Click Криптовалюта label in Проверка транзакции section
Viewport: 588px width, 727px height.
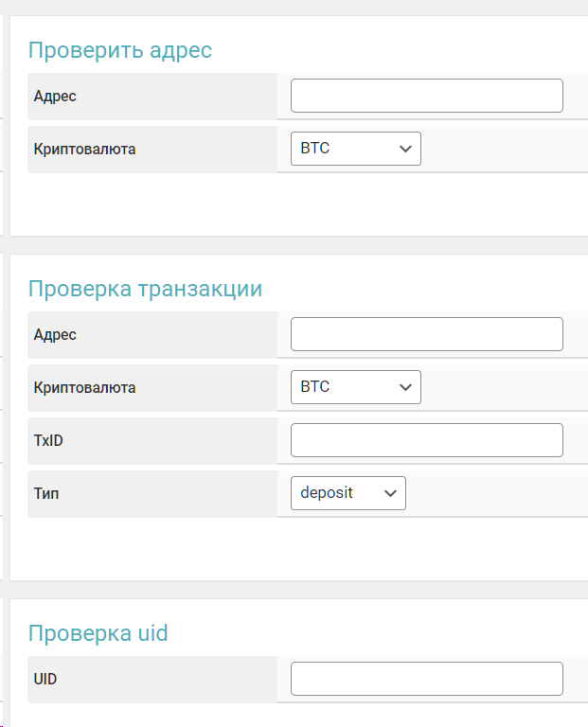(x=84, y=388)
